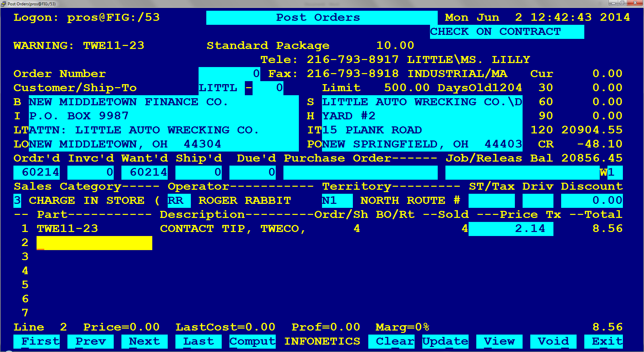The image size is (644, 352).
Task: Click the Order Number input field
Action: click(x=229, y=74)
